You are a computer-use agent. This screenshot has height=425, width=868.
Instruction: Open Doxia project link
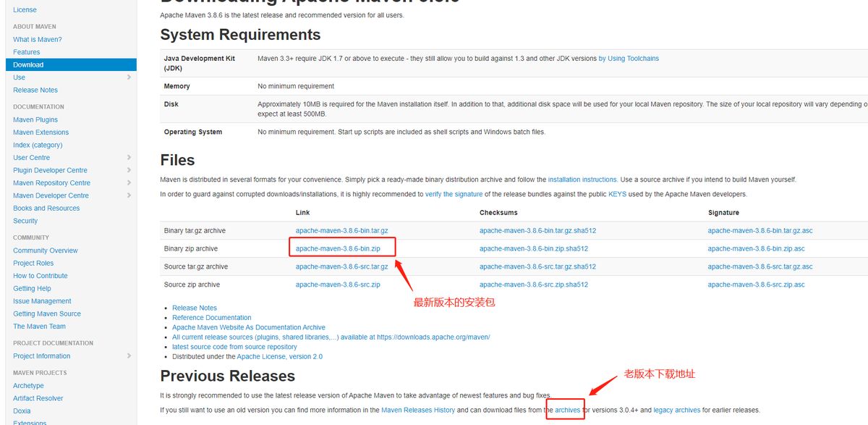point(22,411)
